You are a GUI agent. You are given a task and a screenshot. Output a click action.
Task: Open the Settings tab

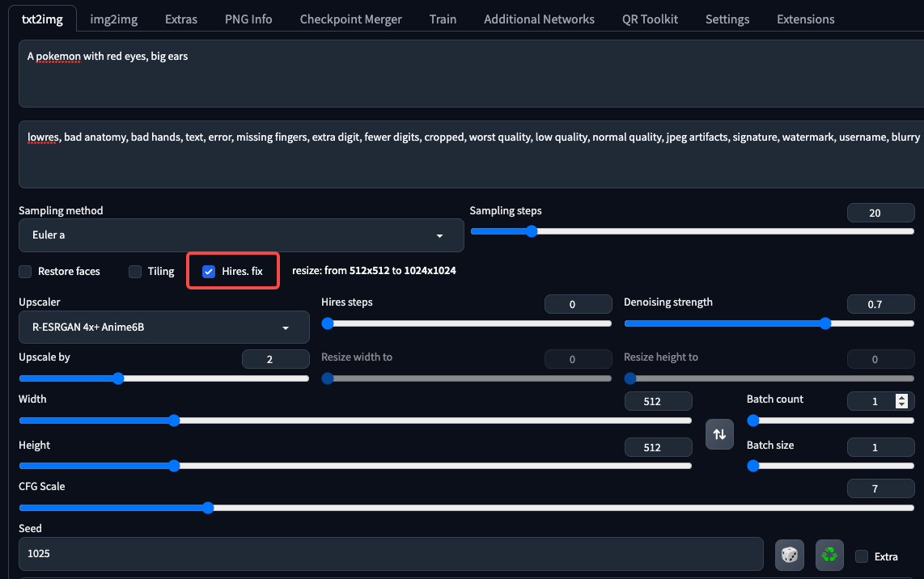(x=727, y=19)
